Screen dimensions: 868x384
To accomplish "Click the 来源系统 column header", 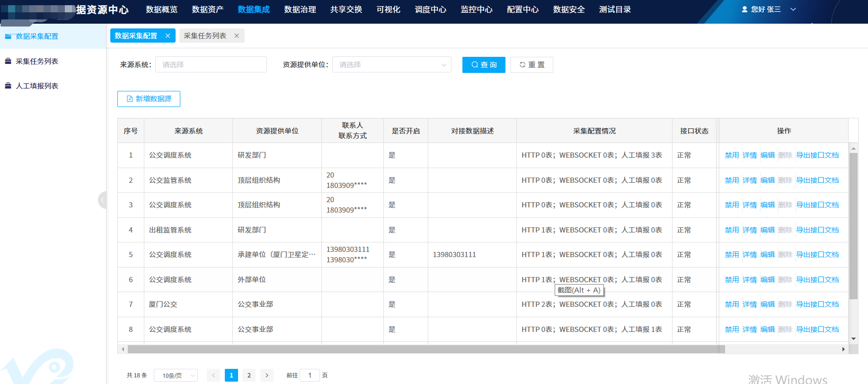I will pos(188,131).
